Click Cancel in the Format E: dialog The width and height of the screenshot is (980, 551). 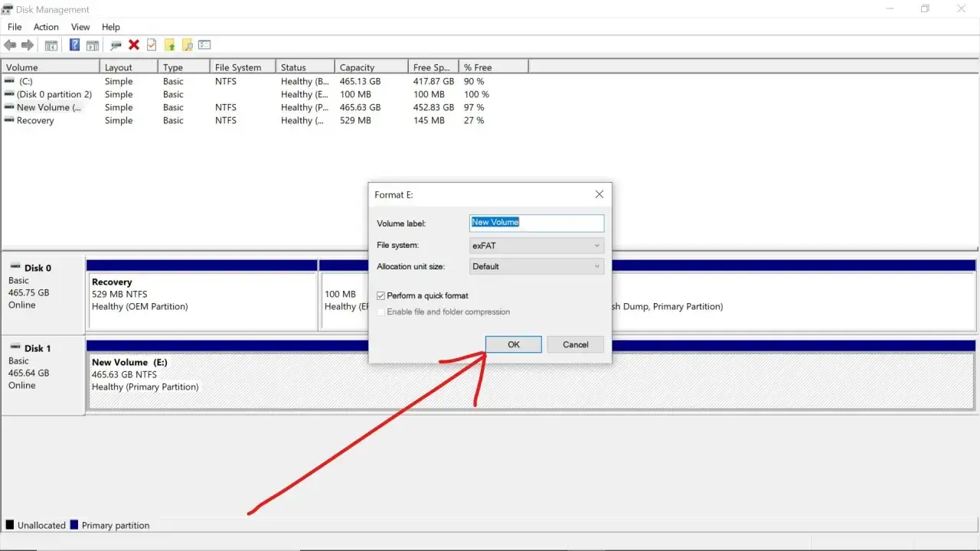click(x=576, y=344)
